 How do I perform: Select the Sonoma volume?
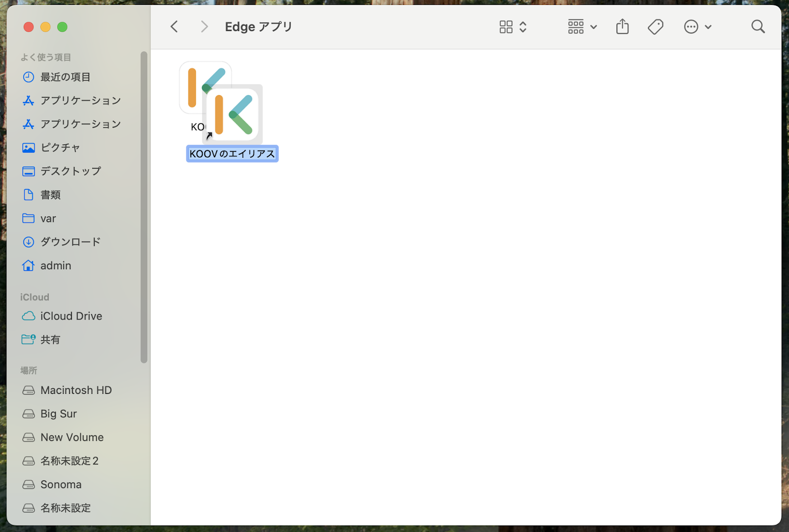(x=52, y=485)
